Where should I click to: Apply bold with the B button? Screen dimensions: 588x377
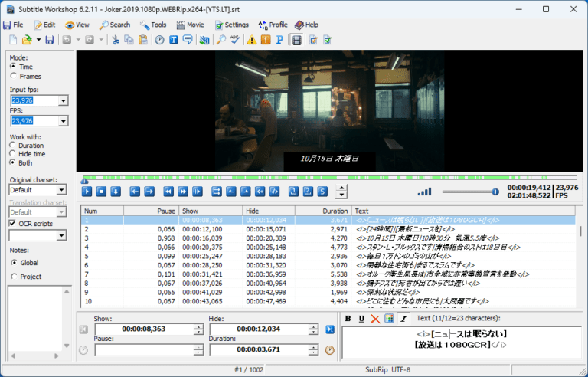tap(348, 319)
